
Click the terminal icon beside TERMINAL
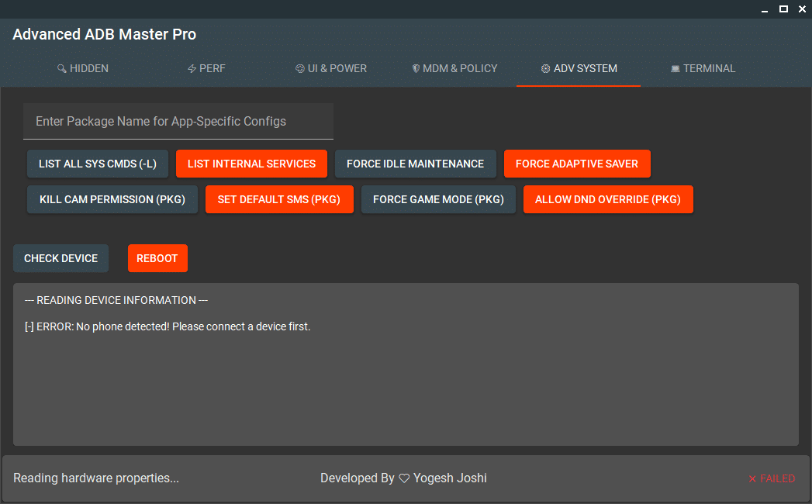(x=674, y=68)
